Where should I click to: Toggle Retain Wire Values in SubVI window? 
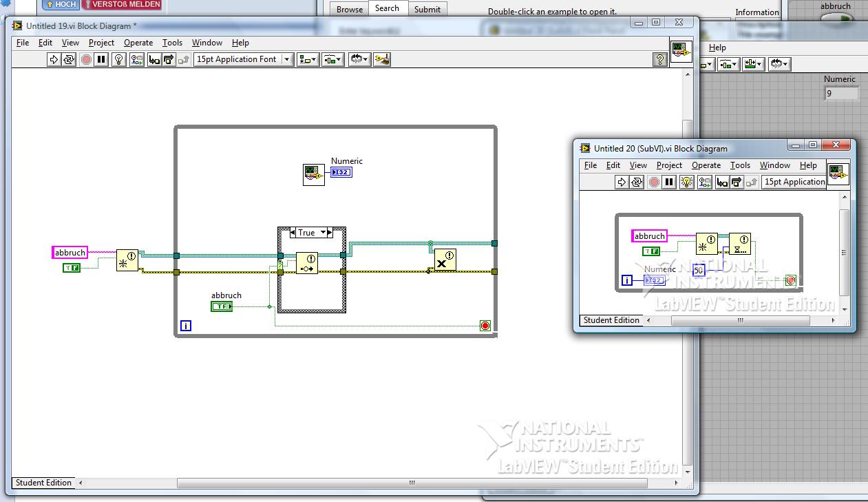pos(705,182)
